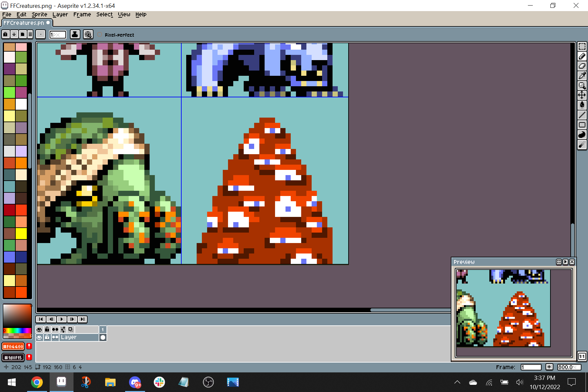The image size is (588, 392).
Task: Click the sort palette arrow icon
Action: [14, 34]
